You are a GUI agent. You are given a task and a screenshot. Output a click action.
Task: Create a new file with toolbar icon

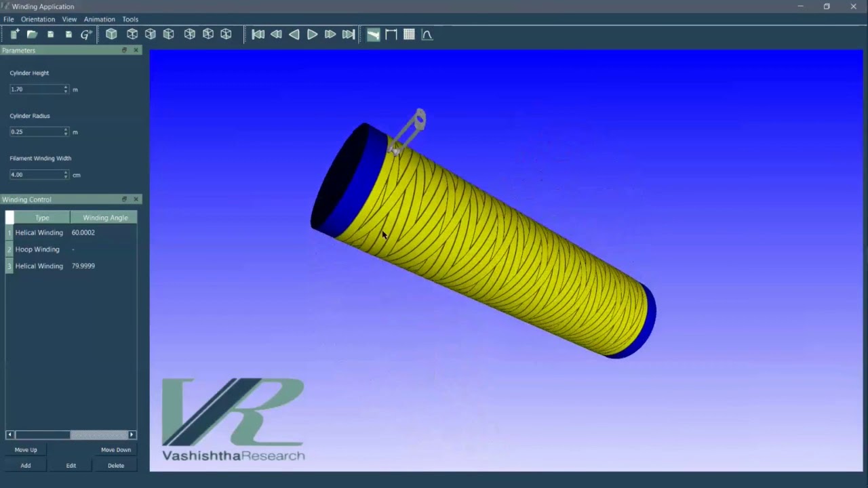pyautogui.click(x=14, y=35)
